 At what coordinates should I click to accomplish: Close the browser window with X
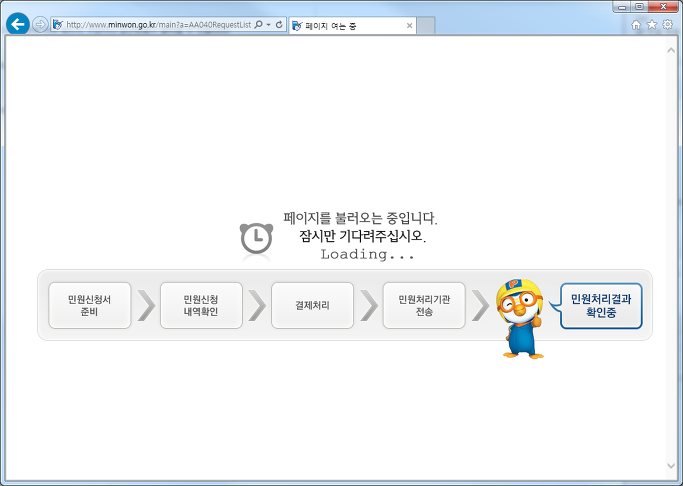click(x=663, y=7)
